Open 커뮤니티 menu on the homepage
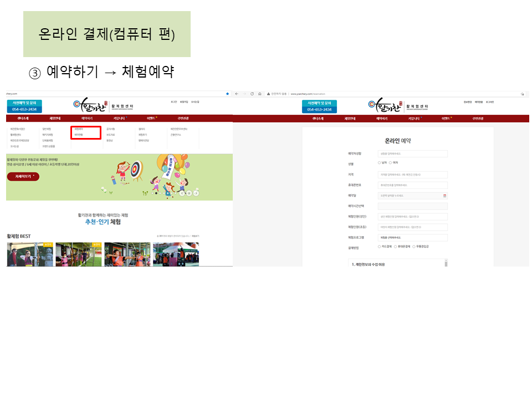 pyautogui.click(x=119, y=119)
